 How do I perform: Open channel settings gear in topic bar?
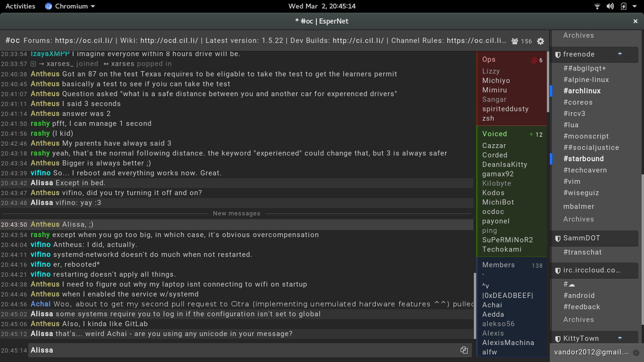click(x=540, y=41)
